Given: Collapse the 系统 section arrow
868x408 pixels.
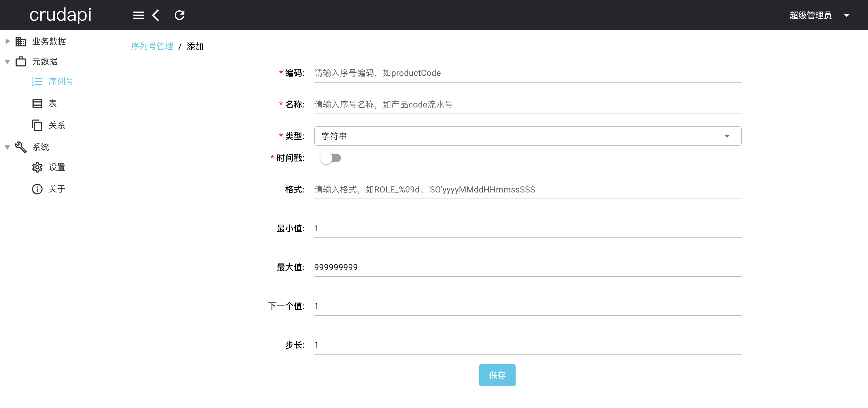Looking at the screenshot, I should (x=7, y=147).
